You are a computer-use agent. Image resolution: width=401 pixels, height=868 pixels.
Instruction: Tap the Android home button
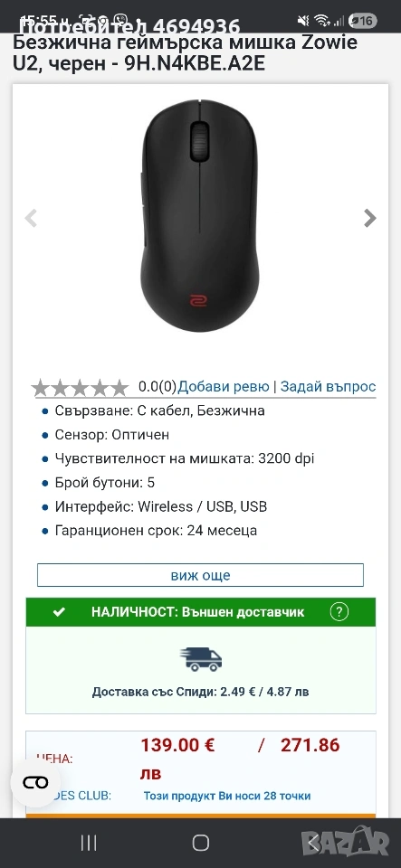[x=201, y=843]
